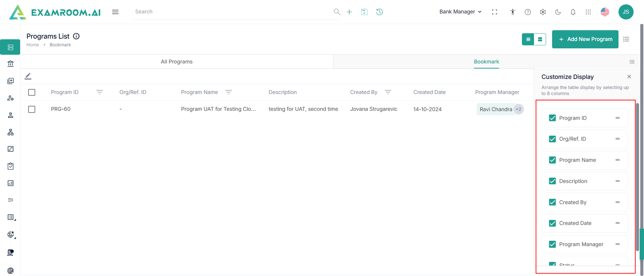644x276 pixels.
Task: Click into the Search input field
Action: [231, 12]
